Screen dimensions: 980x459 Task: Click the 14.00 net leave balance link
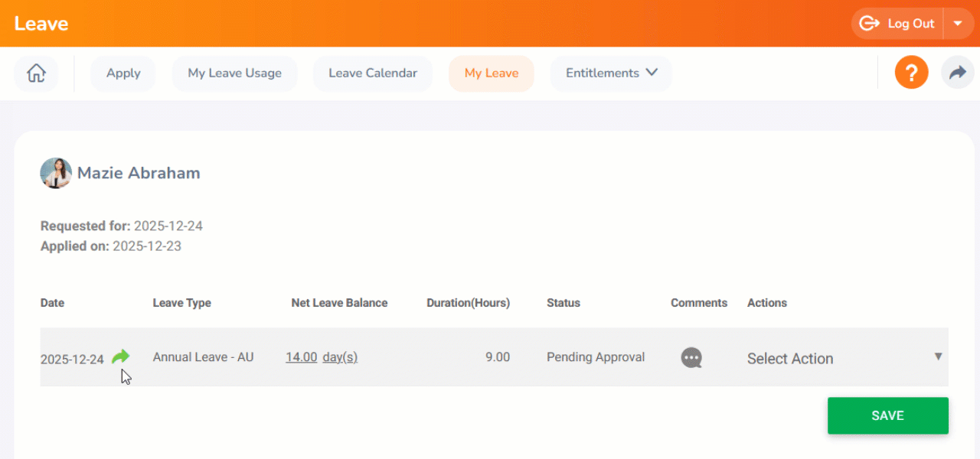301,357
